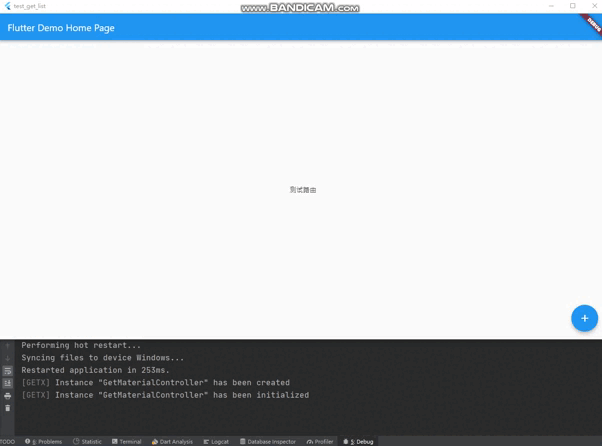Select the Flutter Demo Home Page title
This screenshot has height=446, width=602.
point(61,28)
